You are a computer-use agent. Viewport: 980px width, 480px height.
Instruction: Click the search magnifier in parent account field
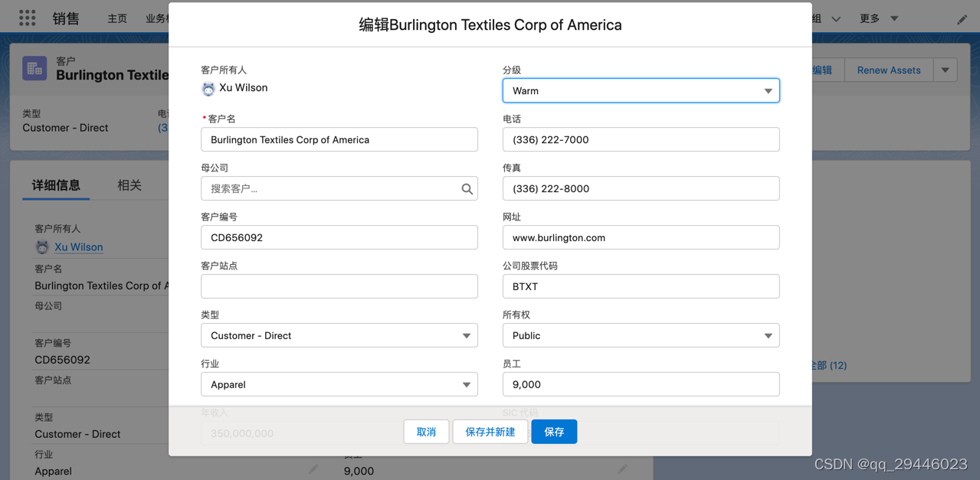467,189
